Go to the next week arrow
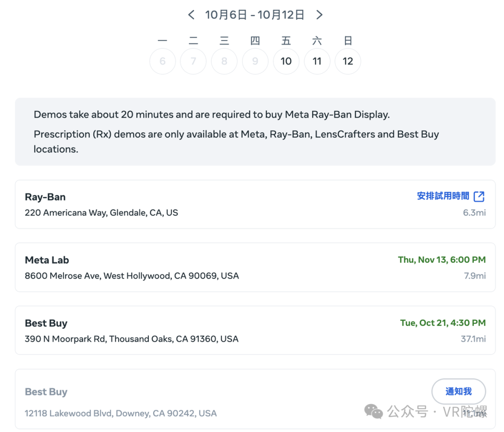 [319, 15]
